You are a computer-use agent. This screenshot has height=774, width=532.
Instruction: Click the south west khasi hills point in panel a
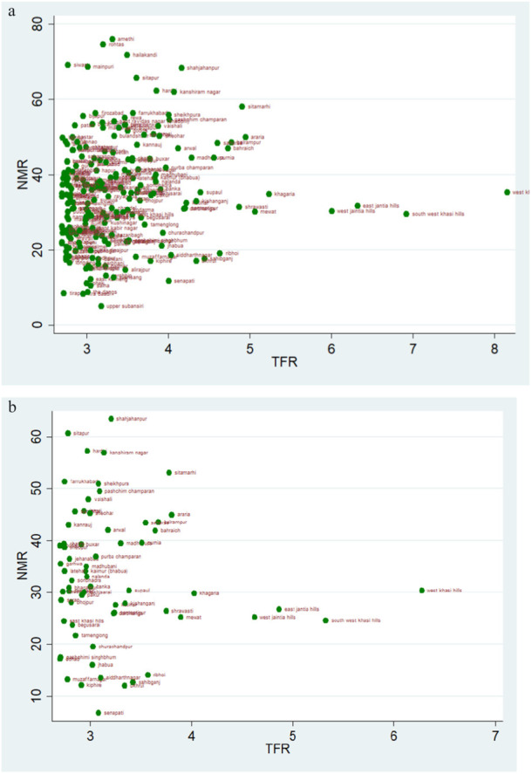pos(406,215)
